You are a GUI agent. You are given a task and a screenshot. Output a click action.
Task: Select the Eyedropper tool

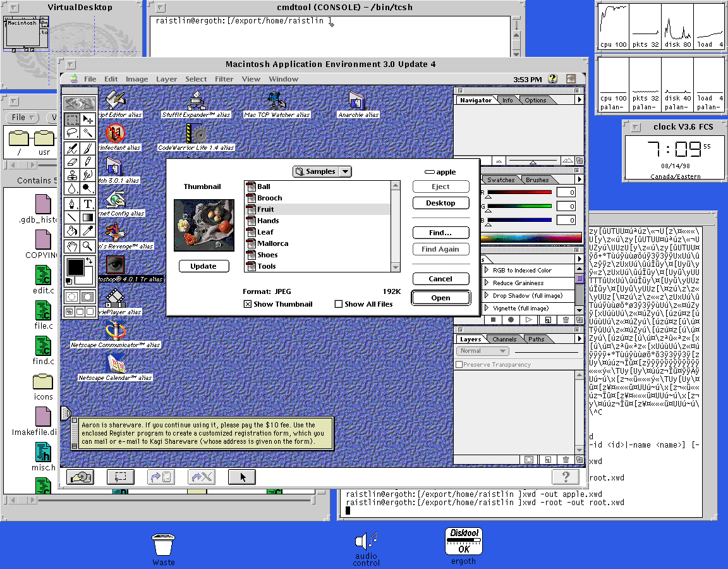click(88, 230)
